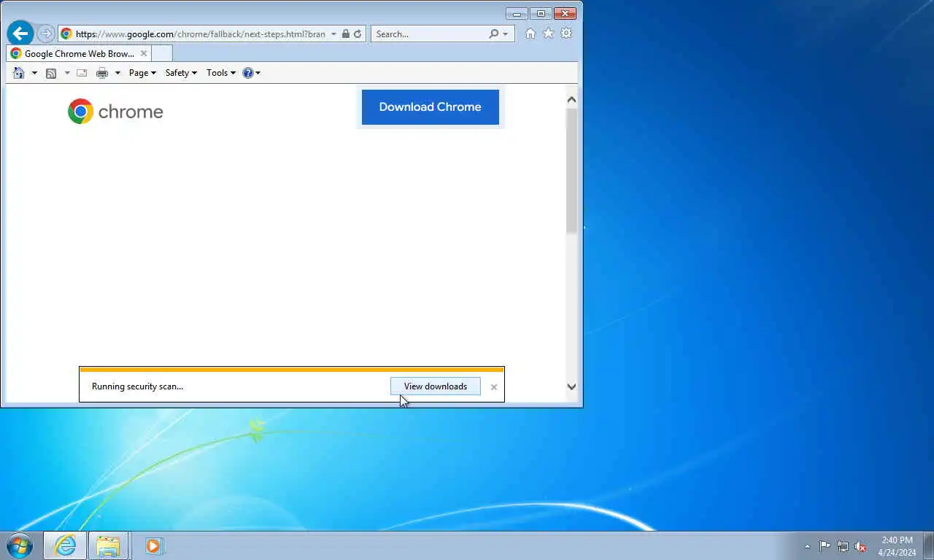Expand the Home button dropdown arrow
The width and height of the screenshot is (934, 560).
pos(34,73)
